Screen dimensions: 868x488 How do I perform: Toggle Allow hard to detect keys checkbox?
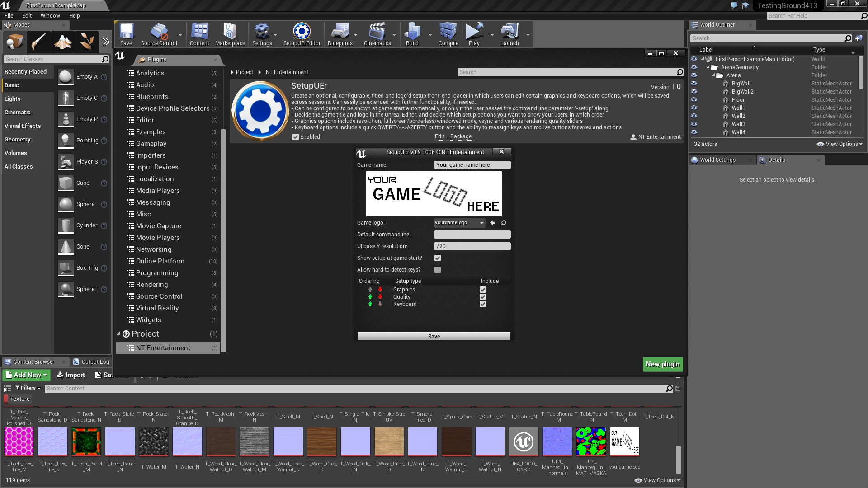coord(438,270)
